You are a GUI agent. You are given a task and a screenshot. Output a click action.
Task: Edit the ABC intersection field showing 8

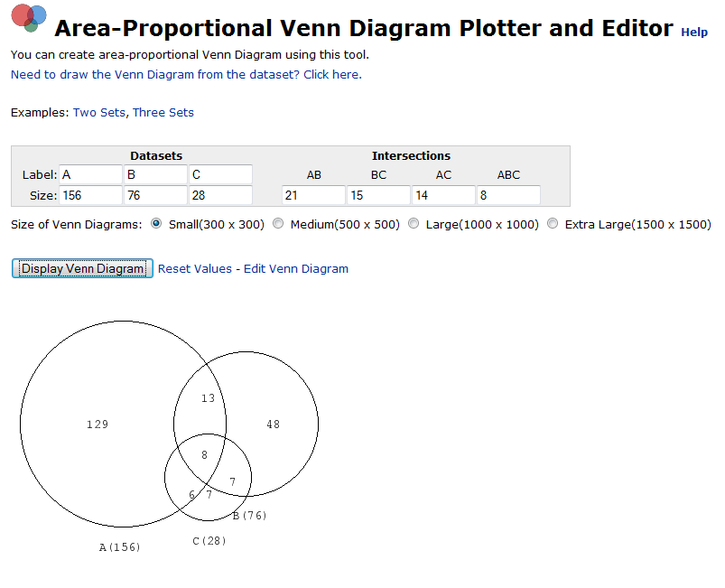508,195
